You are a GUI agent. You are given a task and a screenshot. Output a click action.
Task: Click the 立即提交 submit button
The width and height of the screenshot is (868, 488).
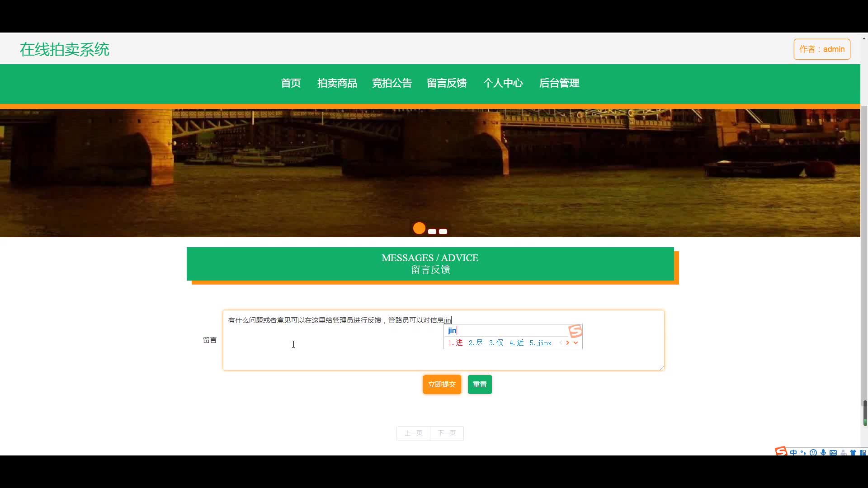442,385
